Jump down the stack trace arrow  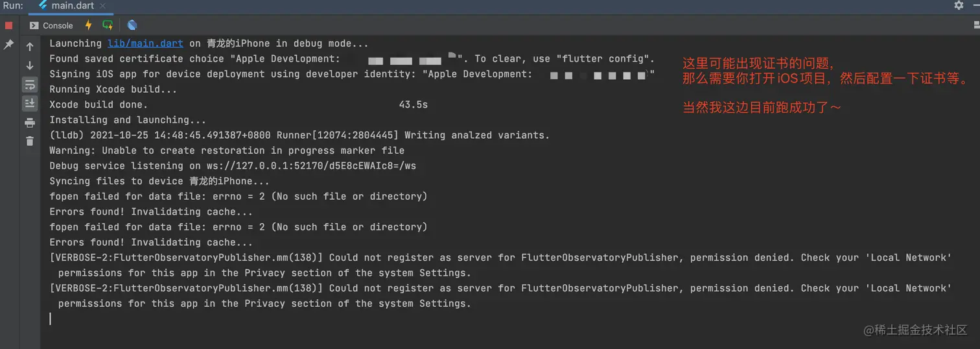point(30,66)
